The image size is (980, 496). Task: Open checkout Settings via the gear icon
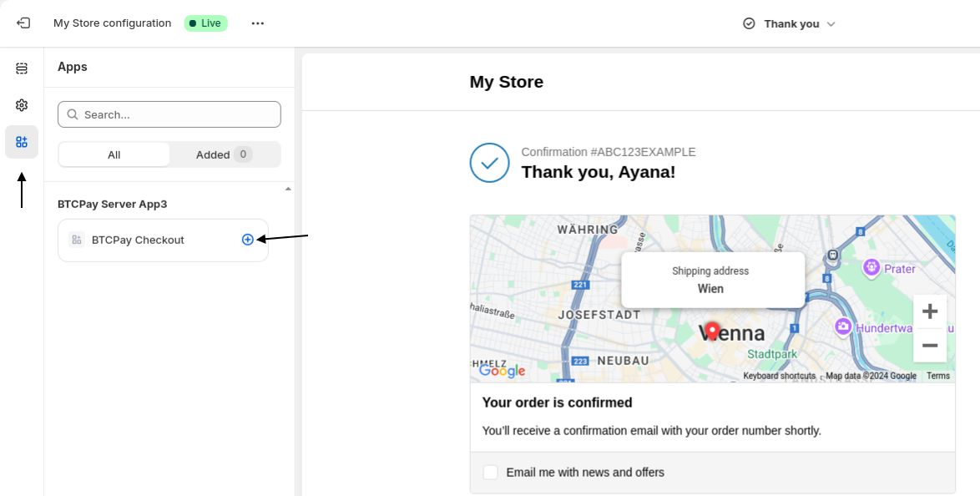pos(22,105)
